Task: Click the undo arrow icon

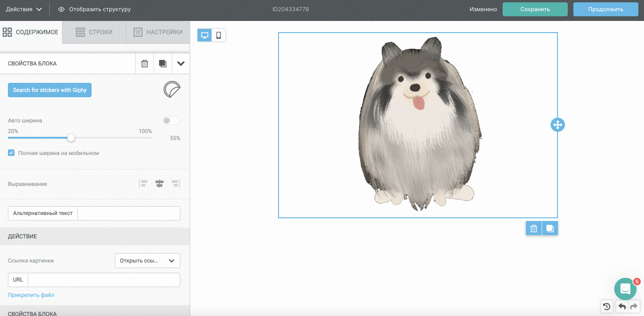Action: [x=622, y=306]
